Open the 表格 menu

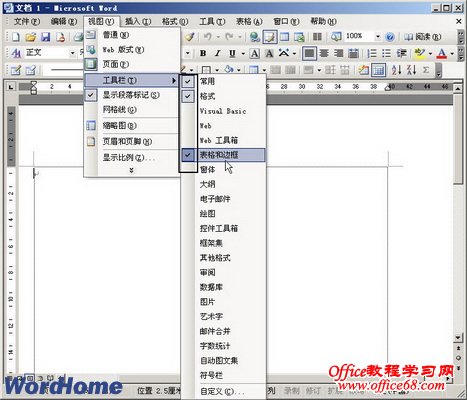[x=249, y=21]
